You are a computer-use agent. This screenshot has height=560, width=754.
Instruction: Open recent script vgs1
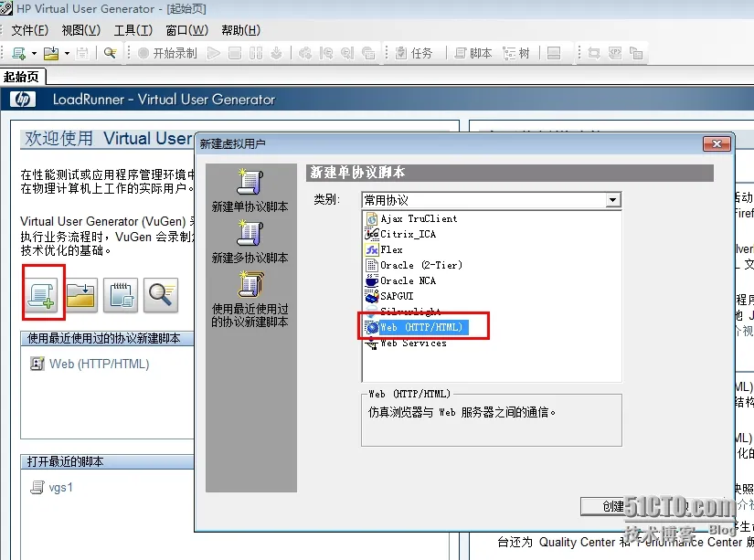coord(60,488)
